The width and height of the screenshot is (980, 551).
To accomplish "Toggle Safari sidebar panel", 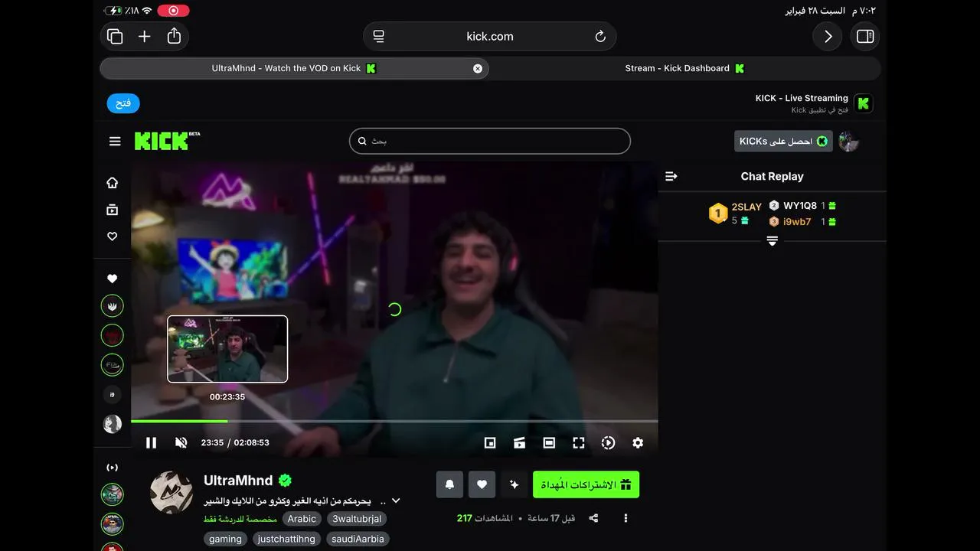I will coord(865,36).
